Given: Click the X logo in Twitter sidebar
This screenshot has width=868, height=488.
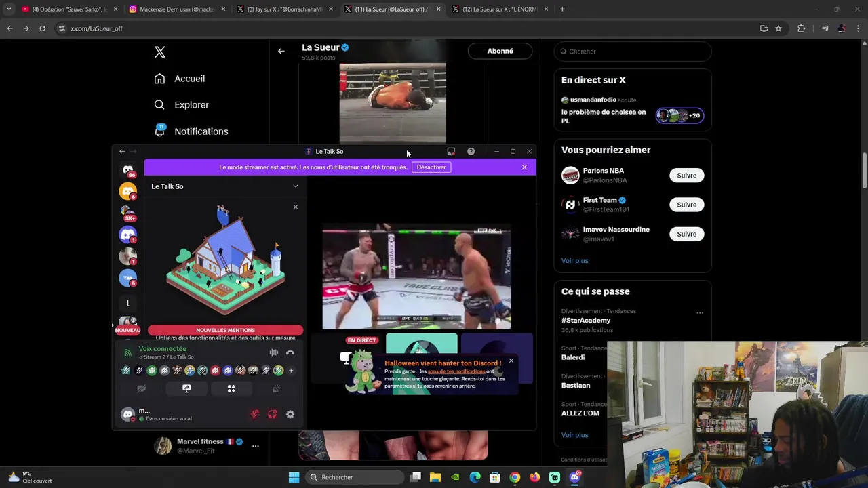Looking at the screenshot, I should pyautogui.click(x=160, y=52).
